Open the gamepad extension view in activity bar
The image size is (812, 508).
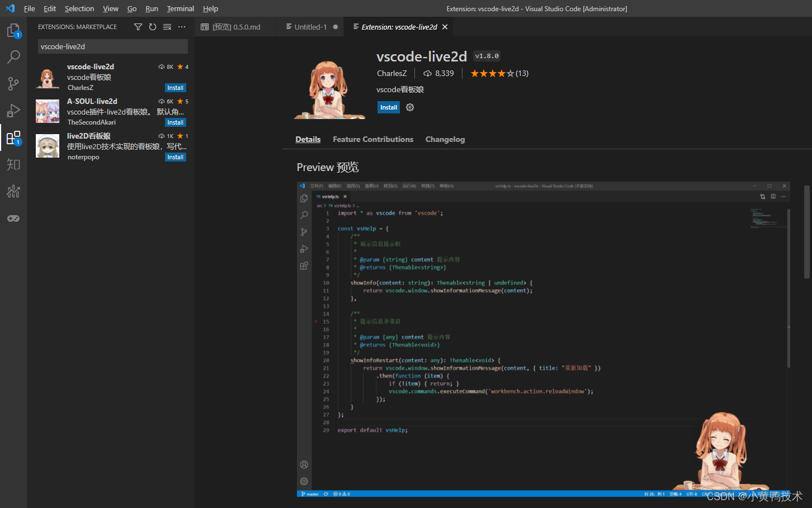coord(13,219)
